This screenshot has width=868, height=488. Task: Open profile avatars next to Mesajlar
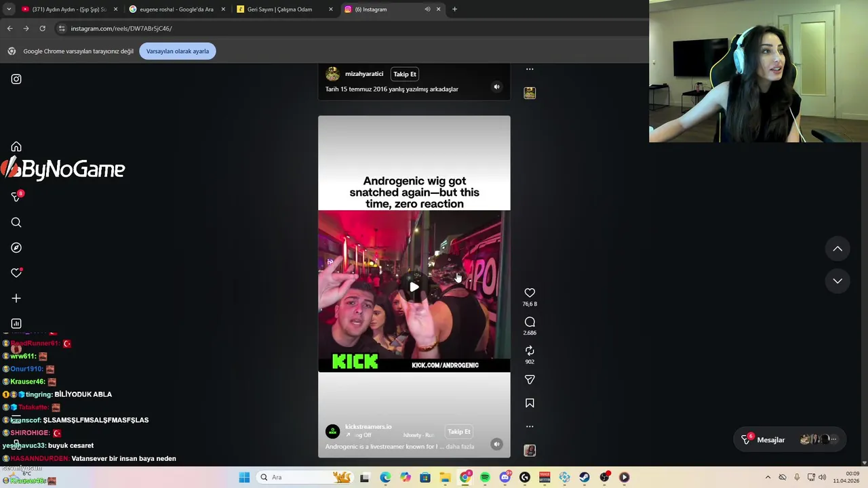point(820,440)
